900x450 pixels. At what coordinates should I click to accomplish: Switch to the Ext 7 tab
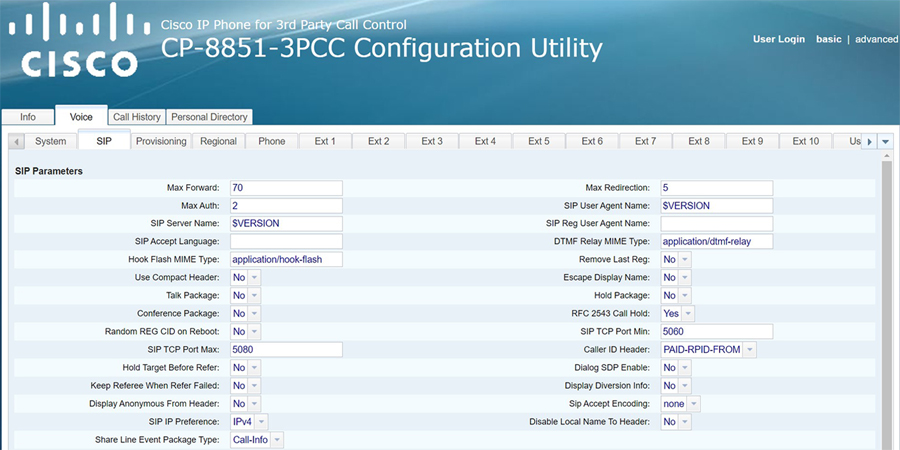point(645,141)
